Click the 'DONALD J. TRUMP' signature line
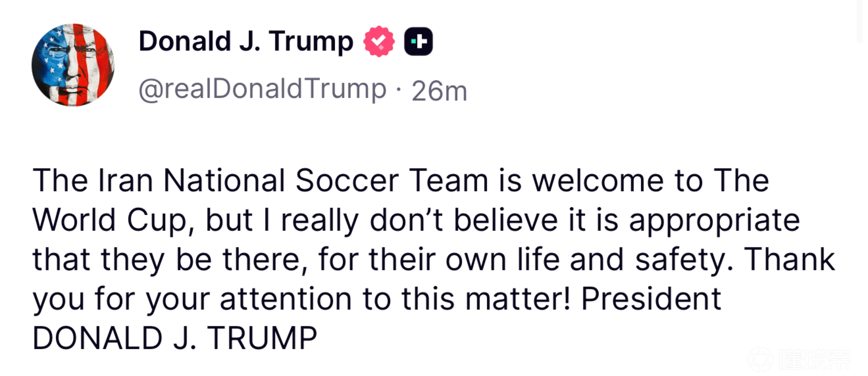 175,338
